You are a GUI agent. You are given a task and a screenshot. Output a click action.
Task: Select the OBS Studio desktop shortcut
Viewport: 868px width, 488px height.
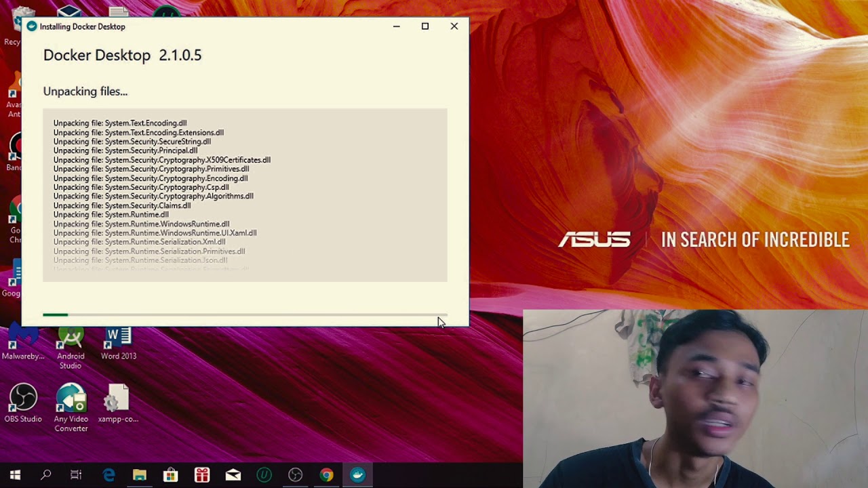point(23,403)
